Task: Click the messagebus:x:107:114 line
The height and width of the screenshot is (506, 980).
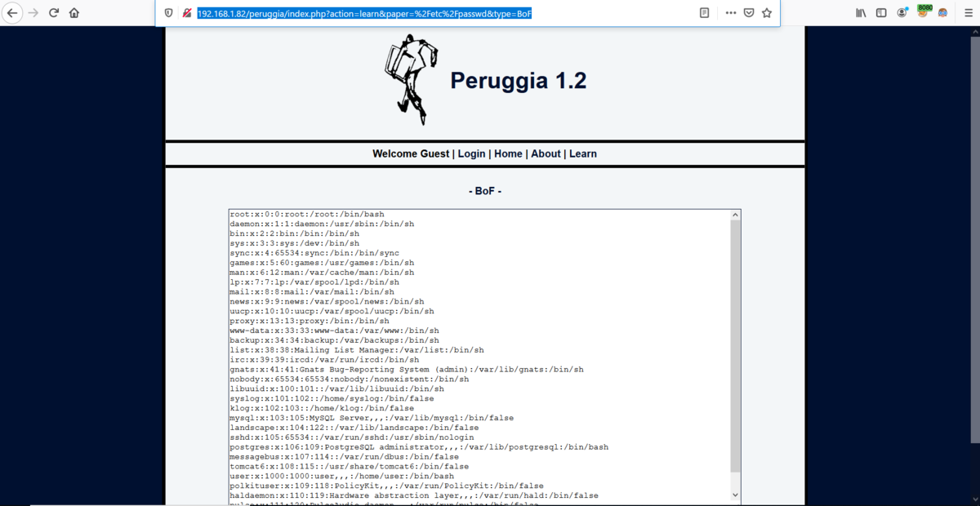Action: click(x=345, y=457)
